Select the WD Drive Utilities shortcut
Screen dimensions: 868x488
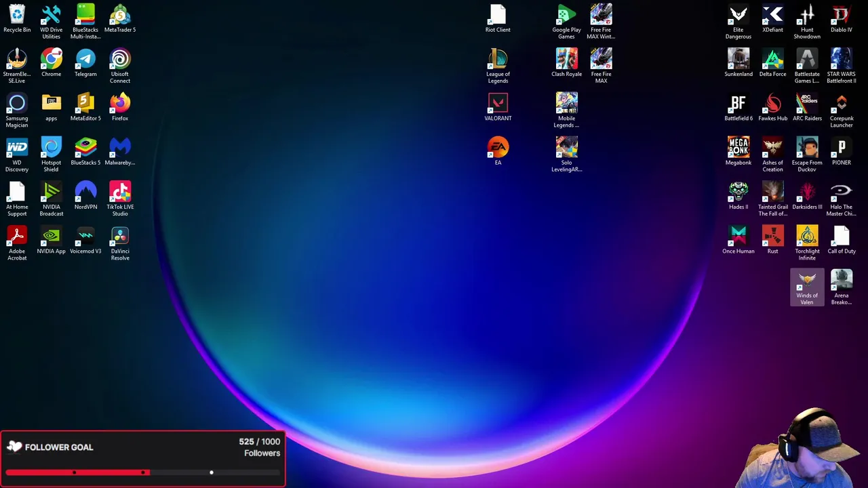52,14
